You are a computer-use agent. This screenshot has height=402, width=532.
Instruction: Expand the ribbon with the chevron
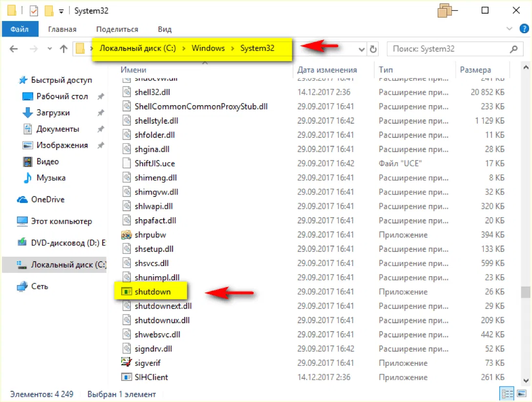[509, 29]
